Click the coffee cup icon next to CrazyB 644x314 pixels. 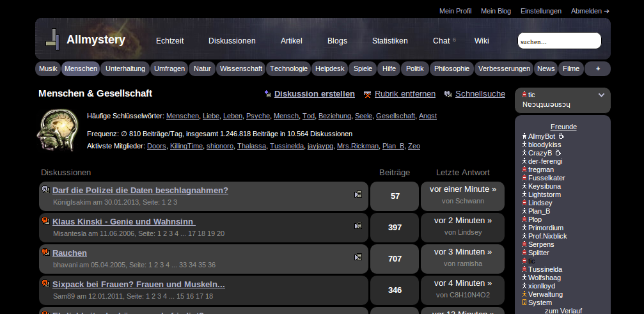click(x=558, y=153)
